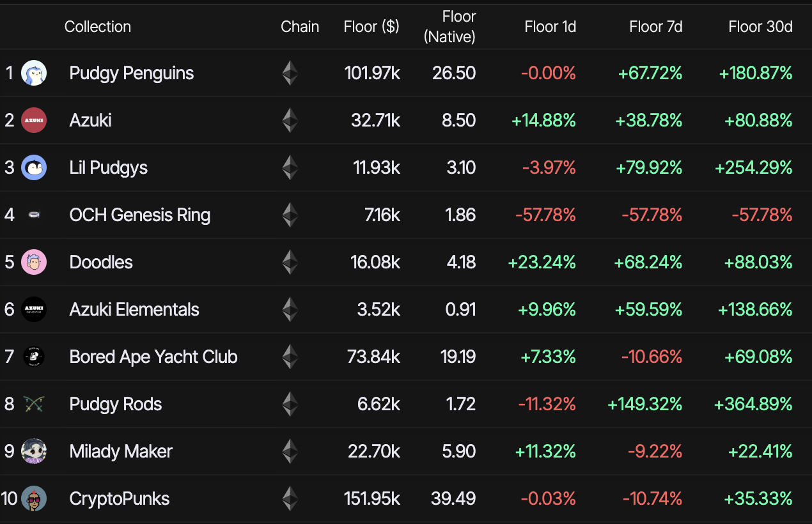Viewport: 812px width, 524px height.
Task: Click Ethereum chain icon in Bored Ape row
Action: pyautogui.click(x=290, y=357)
